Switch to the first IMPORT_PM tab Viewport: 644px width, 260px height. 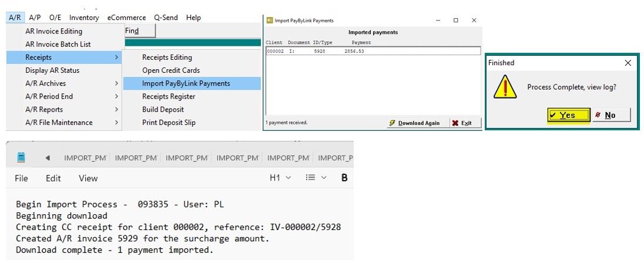coord(85,158)
